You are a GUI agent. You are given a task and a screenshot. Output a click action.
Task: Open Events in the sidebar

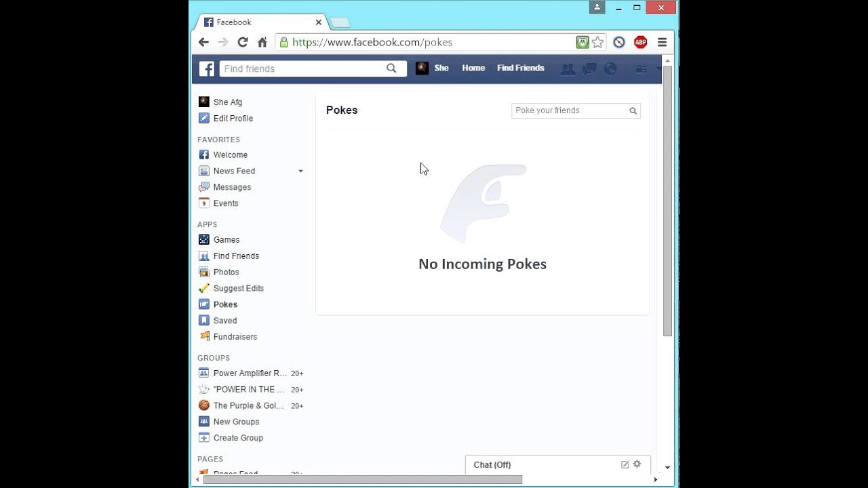pyautogui.click(x=226, y=204)
